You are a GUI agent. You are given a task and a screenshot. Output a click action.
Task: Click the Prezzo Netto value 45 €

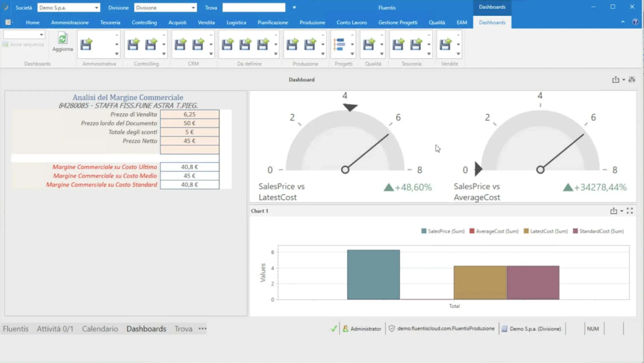click(x=189, y=141)
